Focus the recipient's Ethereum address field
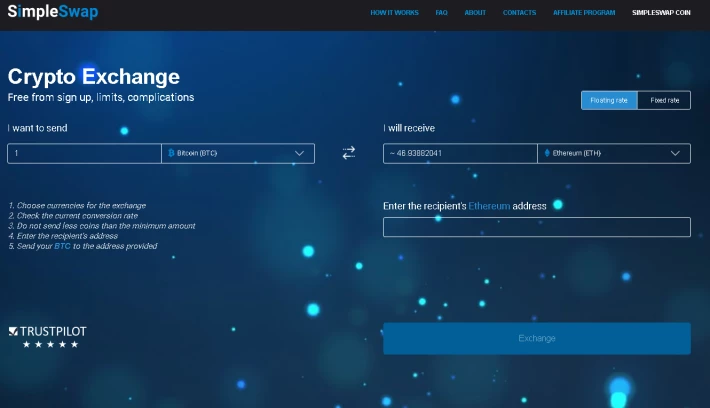 pyautogui.click(x=537, y=227)
